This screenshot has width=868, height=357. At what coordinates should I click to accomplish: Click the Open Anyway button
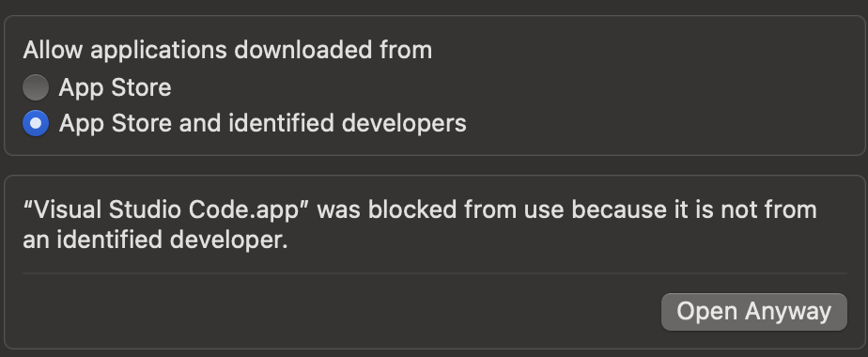[x=754, y=312]
